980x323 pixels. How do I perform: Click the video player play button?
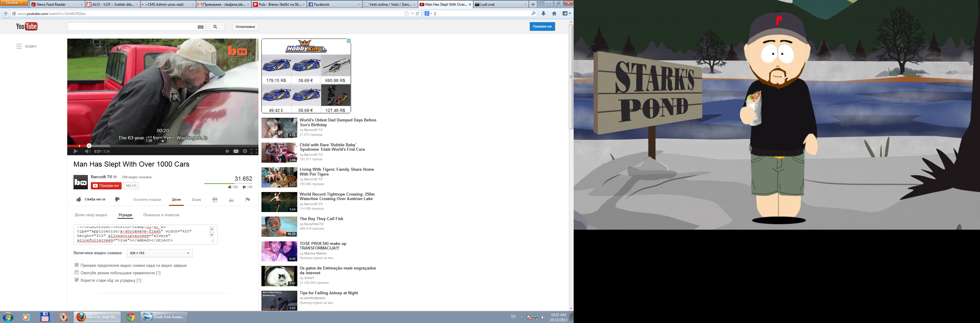pyautogui.click(x=75, y=151)
